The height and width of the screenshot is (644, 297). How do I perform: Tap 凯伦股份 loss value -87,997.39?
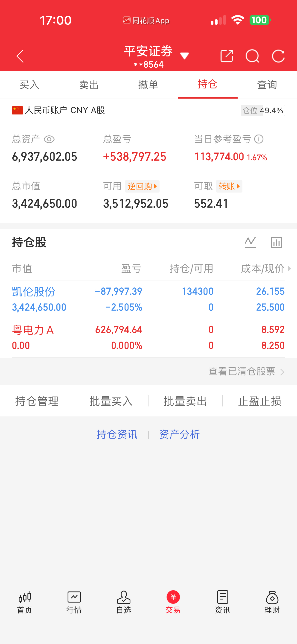click(x=119, y=292)
